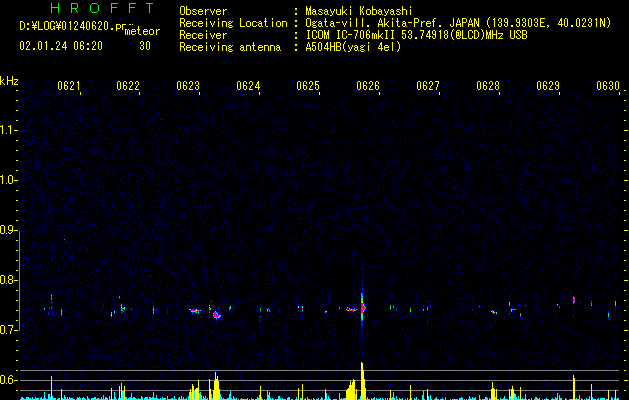Click the 'Receiving antenna' label
This screenshot has width=629, height=400.
pyautogui.click(x=230, y=47)
